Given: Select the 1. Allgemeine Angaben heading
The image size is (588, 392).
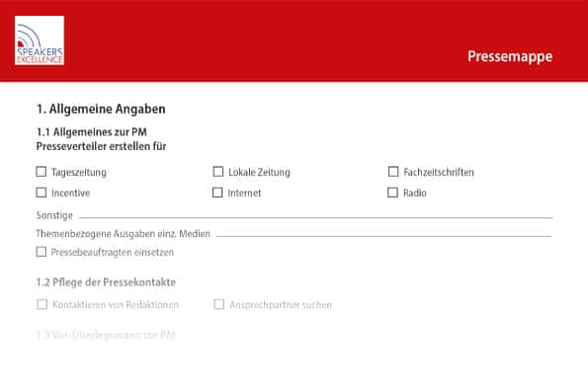Looking at the screenshot, I should point(101,109).
